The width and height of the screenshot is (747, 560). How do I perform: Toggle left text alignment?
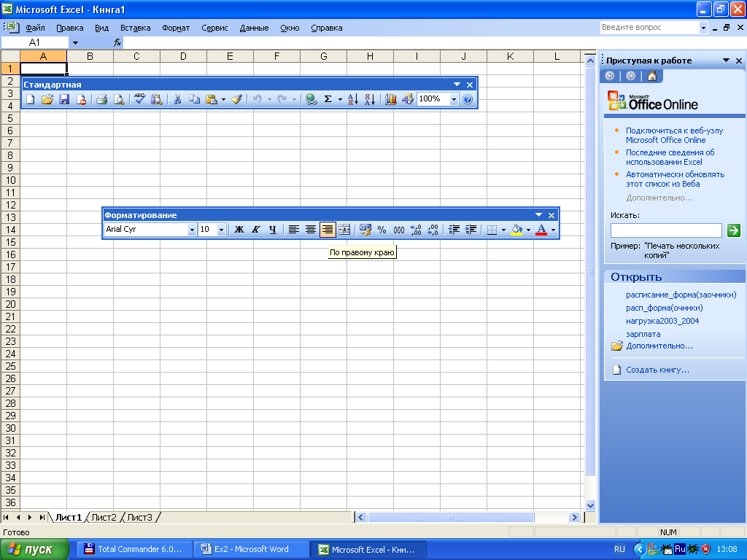[x=294, y=230]
